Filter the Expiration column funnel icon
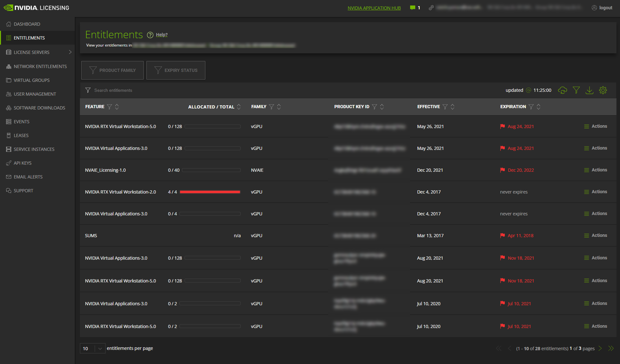Image resolution: width=620 pixels, height=364 pixels. 531,107
